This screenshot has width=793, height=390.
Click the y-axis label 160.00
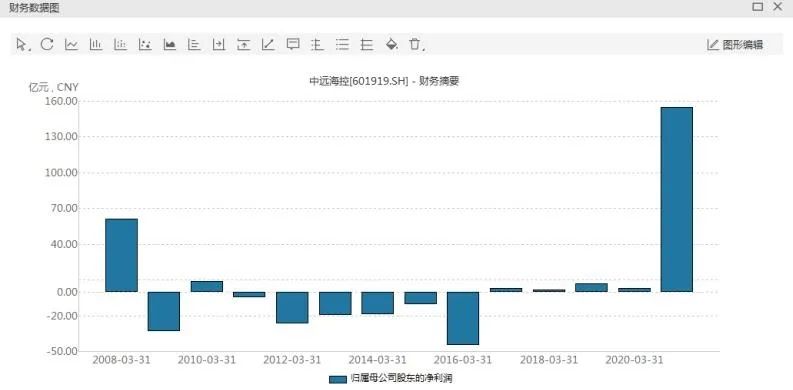tap(61, 101)
